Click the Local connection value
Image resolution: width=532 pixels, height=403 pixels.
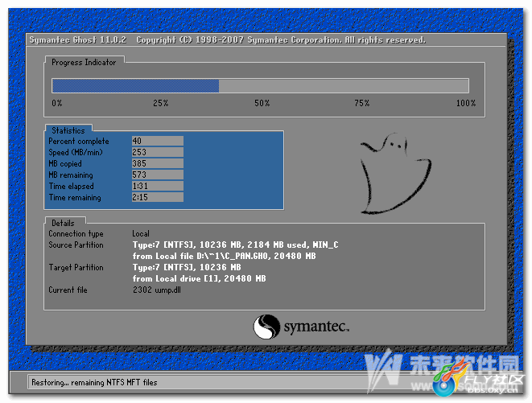click(x=141, y=234)
